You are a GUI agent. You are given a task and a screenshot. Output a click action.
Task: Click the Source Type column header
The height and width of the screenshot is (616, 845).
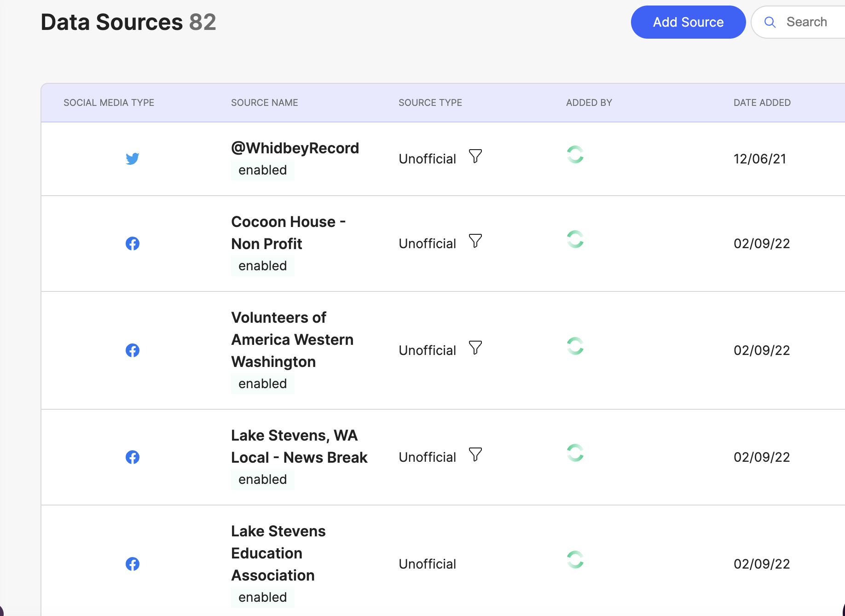pyautogui.click(x=430, y=103)
